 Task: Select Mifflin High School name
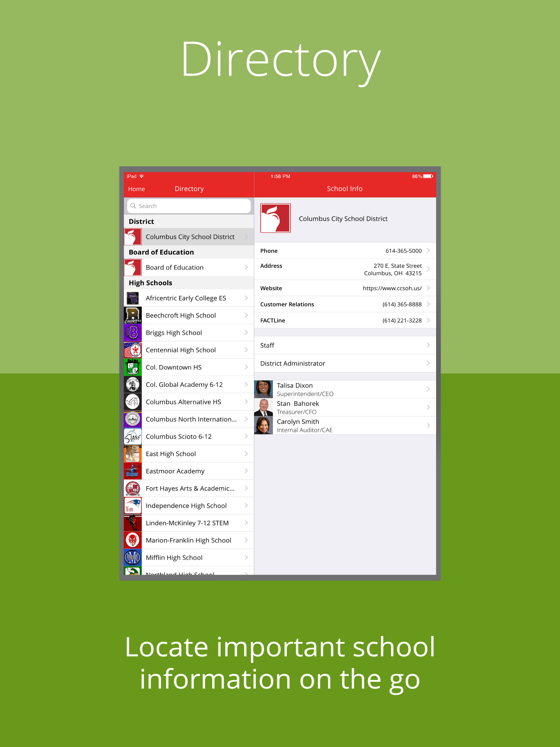174,558
